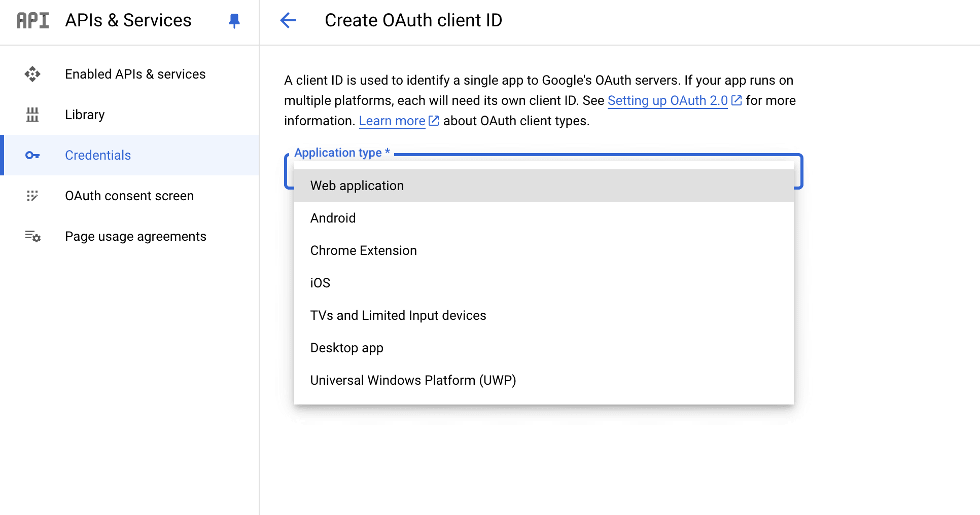Choose Android from the dropdown list
The height and width of the screenshot is (515, 980).
(544, 218)
